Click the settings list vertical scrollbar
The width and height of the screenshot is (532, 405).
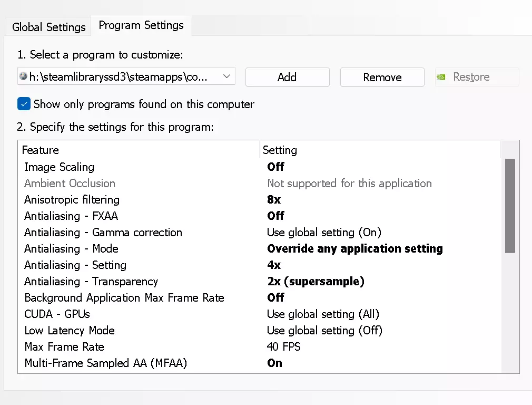pos(510,206)
